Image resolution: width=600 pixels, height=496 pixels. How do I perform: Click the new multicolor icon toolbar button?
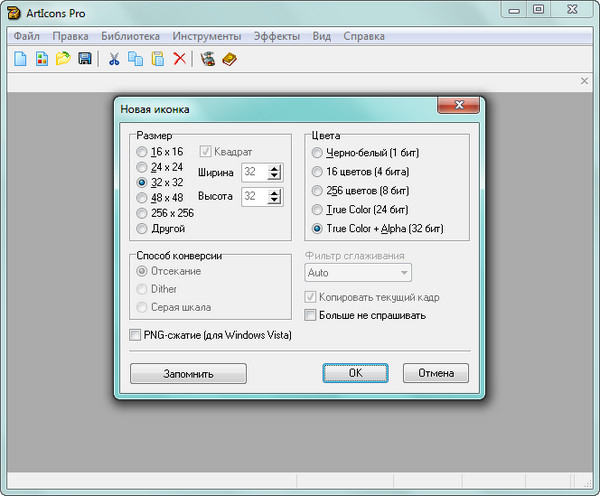(x=41, y=59)
